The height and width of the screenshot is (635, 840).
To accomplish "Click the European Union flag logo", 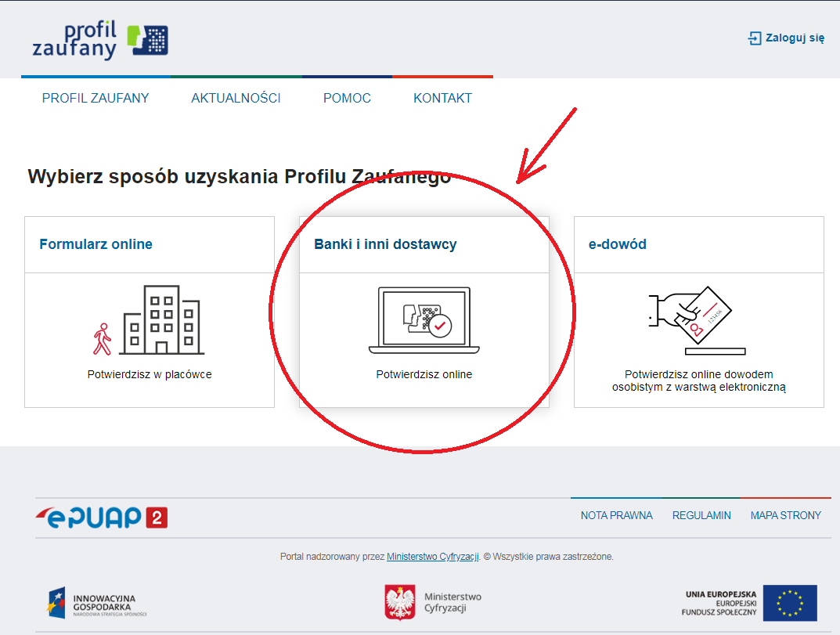I will point(790,603).
